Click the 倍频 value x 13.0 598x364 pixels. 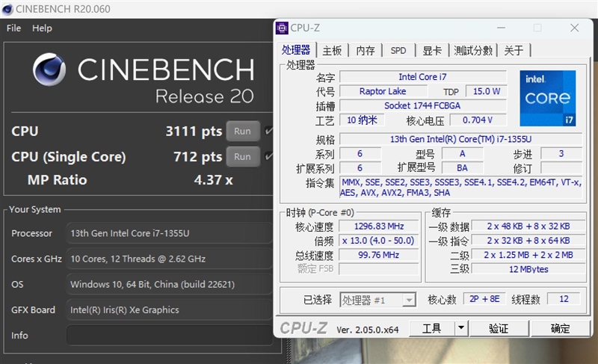379,241
